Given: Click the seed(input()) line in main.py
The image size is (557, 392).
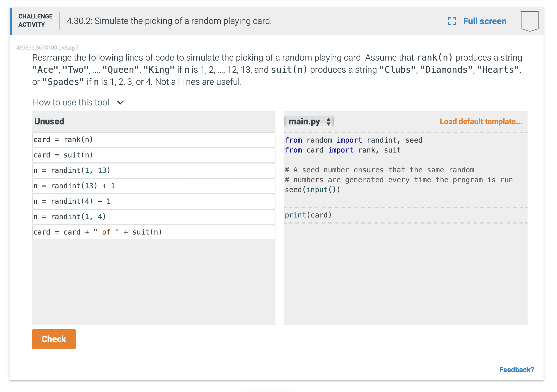Looking at the screenshot, I should click(312, 189).
